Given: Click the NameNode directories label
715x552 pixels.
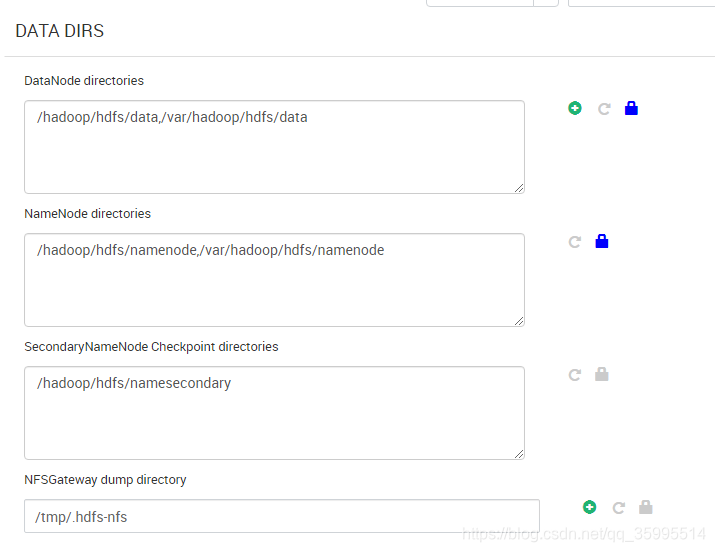Looking at the screenshot, I should coord(88,214).
